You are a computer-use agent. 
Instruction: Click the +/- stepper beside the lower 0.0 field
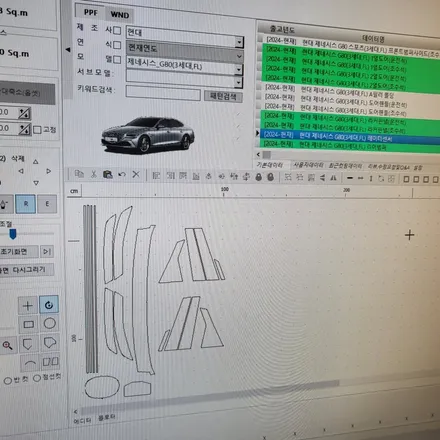pyautogui.click(x=24, y=129)
